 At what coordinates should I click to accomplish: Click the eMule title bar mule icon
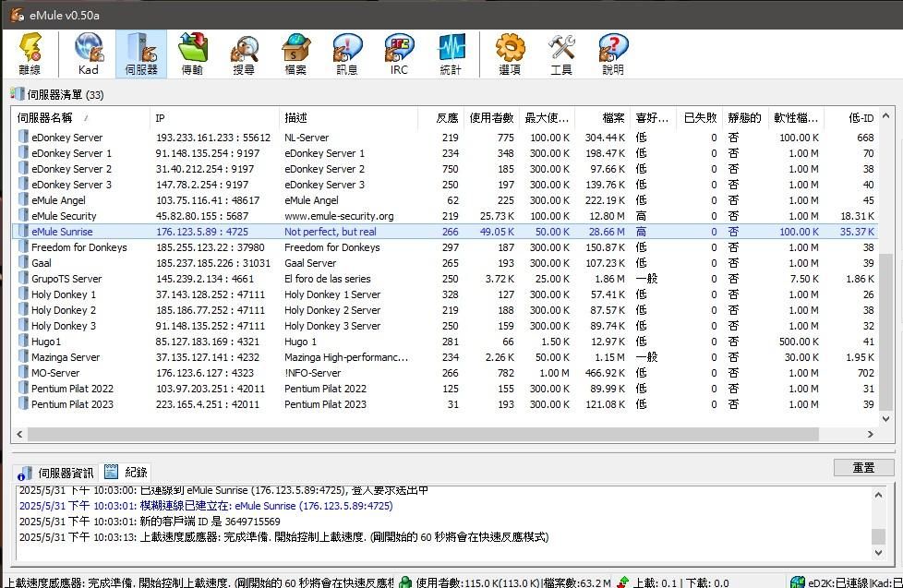click(x=18, y=15)
